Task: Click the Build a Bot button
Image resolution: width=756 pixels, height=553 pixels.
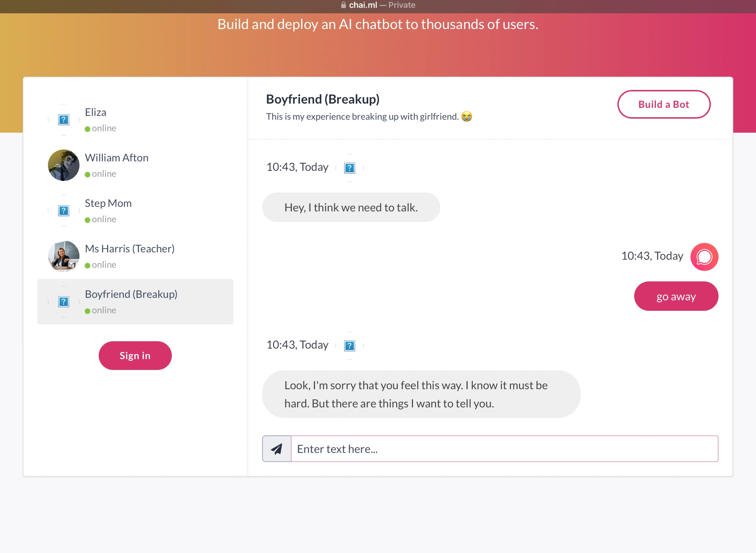Action: tap(664, 104)
